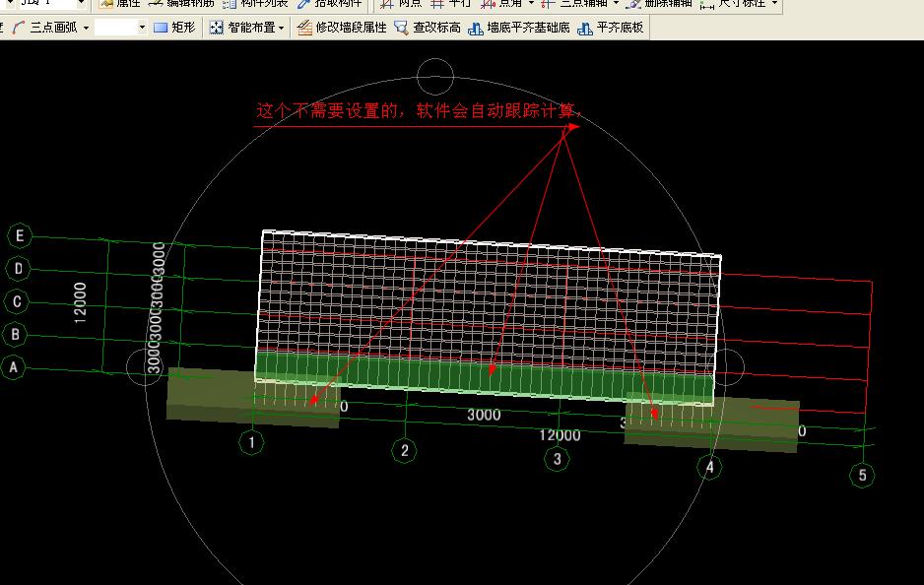Click the horizontal 12000 dimension text near axis 3

coord(560,435)
